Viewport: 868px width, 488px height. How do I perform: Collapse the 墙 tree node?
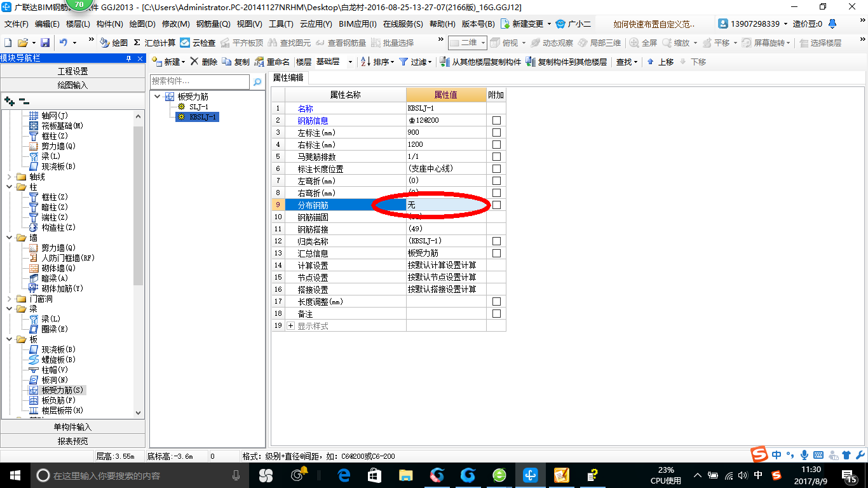(9, 238)
